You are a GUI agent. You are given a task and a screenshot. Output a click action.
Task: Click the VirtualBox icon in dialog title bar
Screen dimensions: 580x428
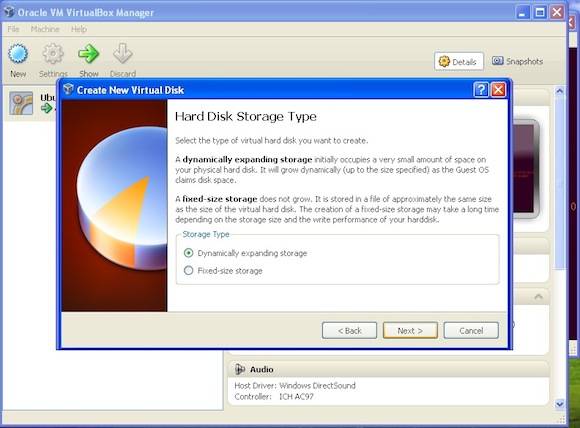[68, 89]
